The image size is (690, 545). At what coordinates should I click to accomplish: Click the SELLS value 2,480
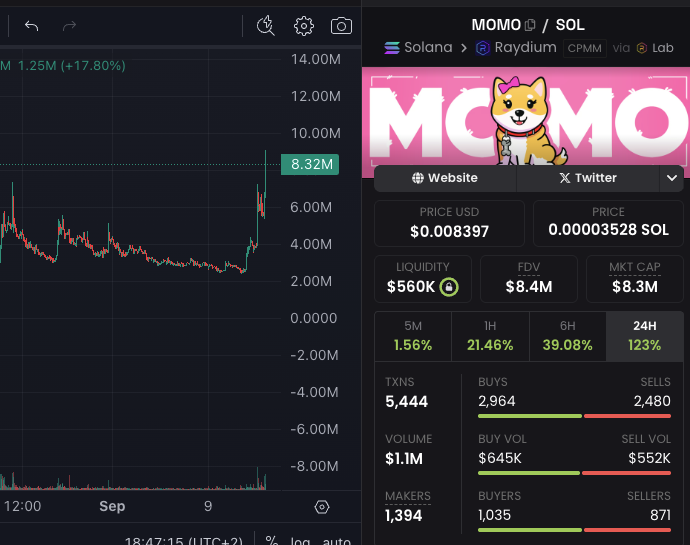652,401
